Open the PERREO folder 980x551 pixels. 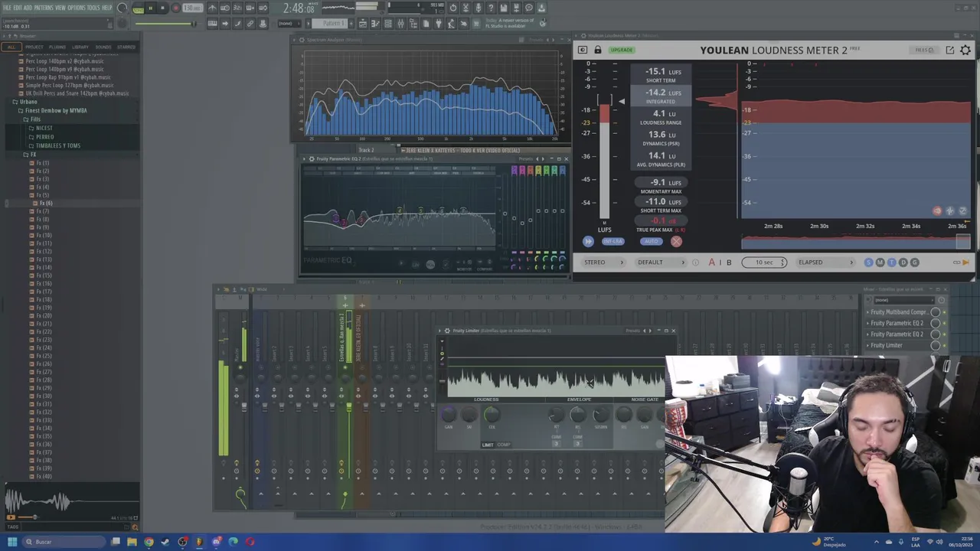44,137
